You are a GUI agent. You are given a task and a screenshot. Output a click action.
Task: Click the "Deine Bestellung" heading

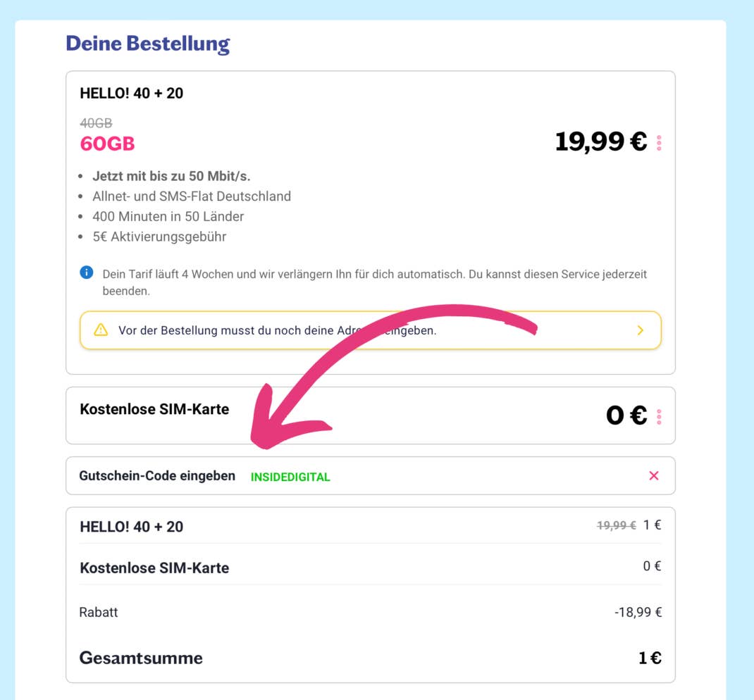148,44
